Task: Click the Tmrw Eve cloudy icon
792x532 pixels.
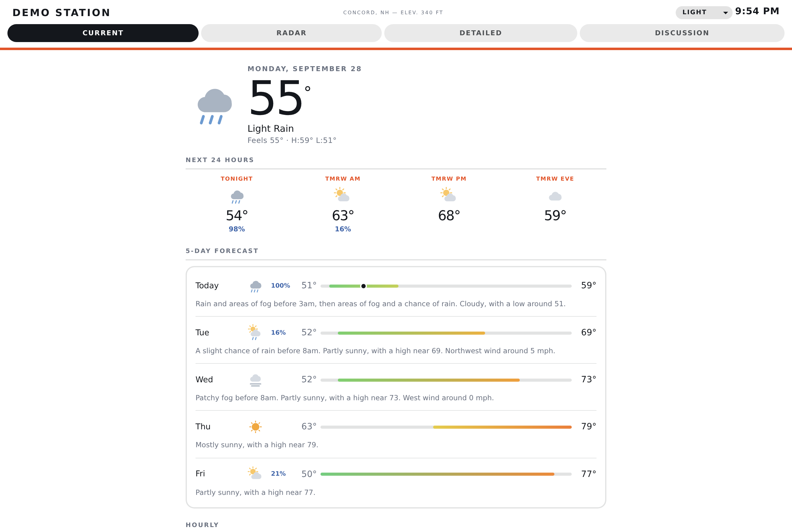Action: 555,196
